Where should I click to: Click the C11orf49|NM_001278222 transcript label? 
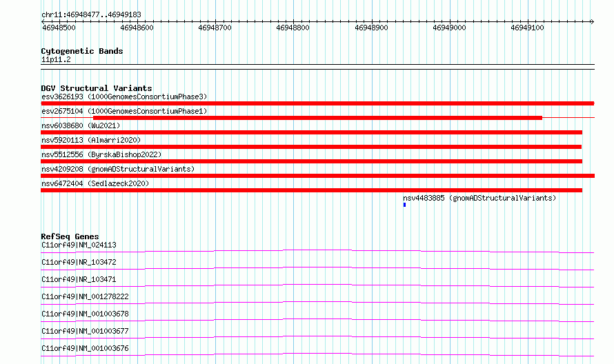point(85,296)
